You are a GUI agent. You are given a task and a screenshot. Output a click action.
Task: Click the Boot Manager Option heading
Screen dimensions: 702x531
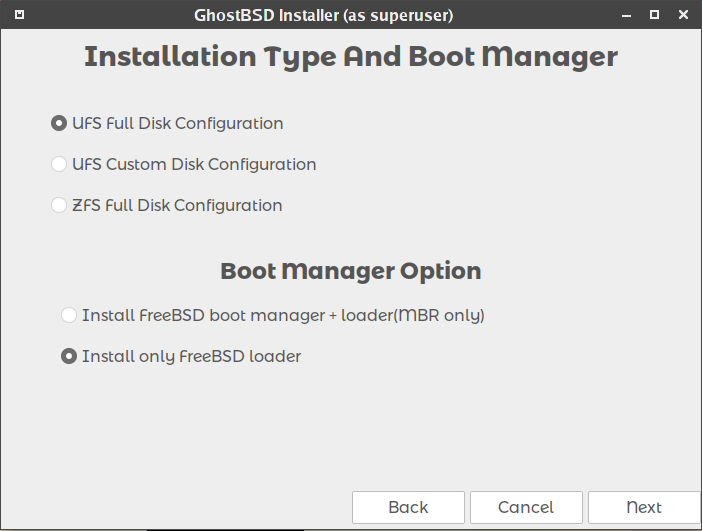351,271
